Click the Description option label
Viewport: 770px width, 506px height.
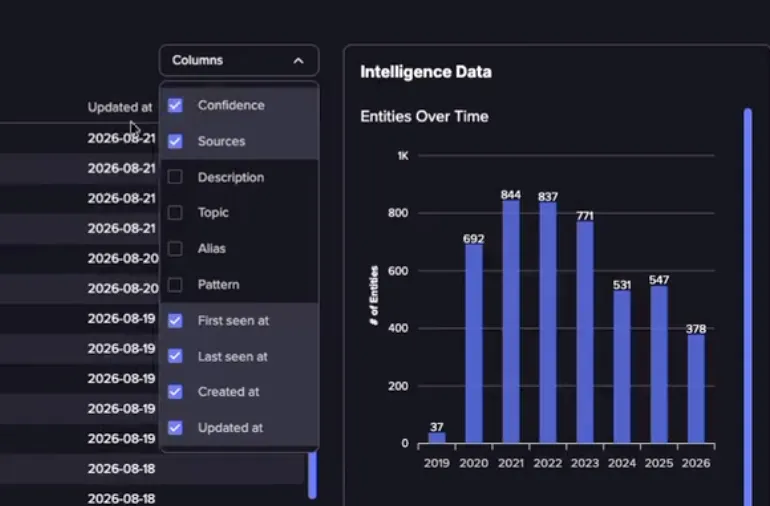[x=231, y=177]
